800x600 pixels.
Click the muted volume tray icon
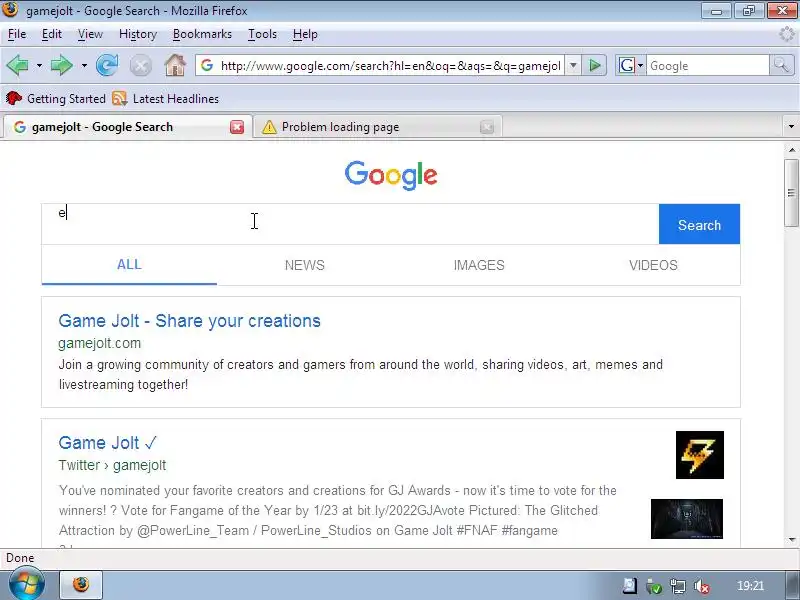pyautogui.click(x=702, y=586)
